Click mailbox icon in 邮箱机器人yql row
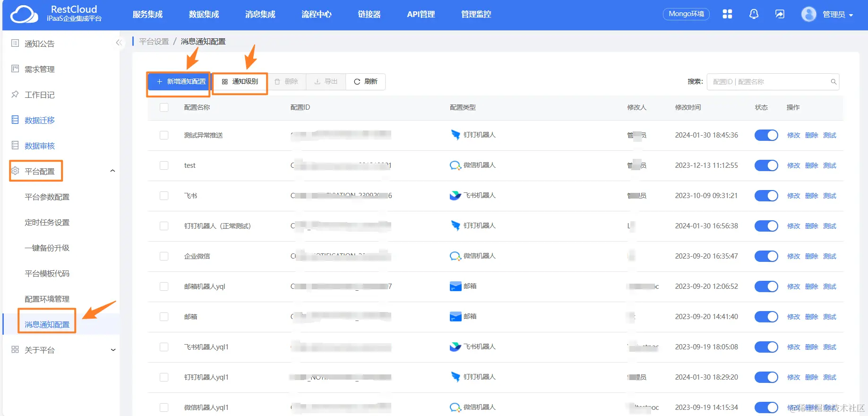 pos(455,286)
